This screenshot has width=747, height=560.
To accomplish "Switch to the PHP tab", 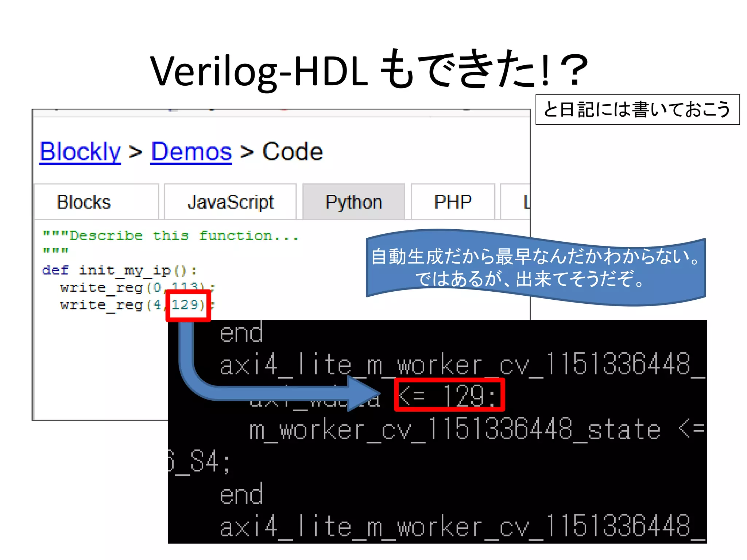I will click(x=453, y=202).
